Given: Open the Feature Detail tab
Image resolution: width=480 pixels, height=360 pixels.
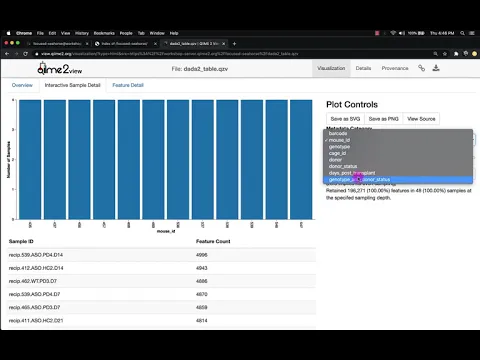Looking at the screenshot, I should pyautogui.click(x=128, y=85).
